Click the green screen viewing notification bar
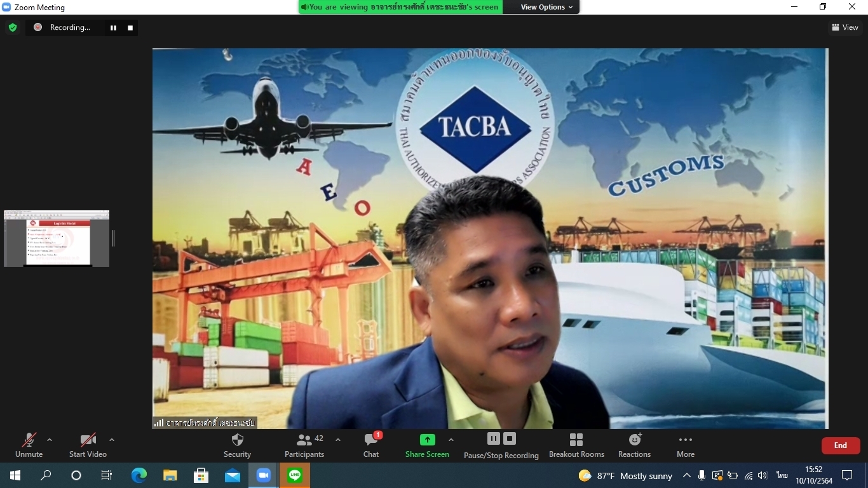 (400, 7)
